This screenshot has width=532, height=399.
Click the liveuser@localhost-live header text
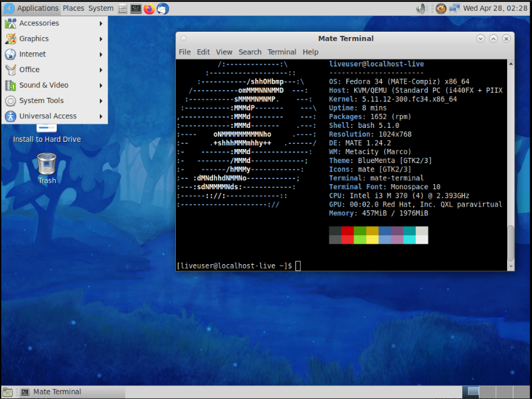(376, 64)
